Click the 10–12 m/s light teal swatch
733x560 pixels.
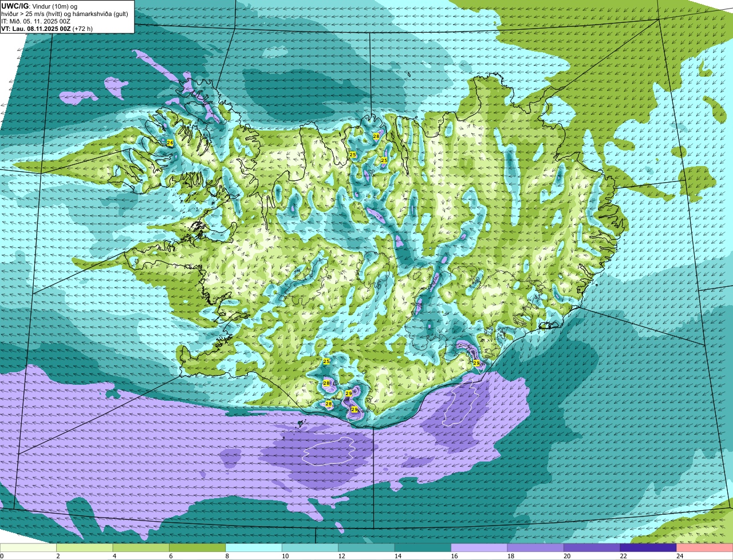[310, 547]
